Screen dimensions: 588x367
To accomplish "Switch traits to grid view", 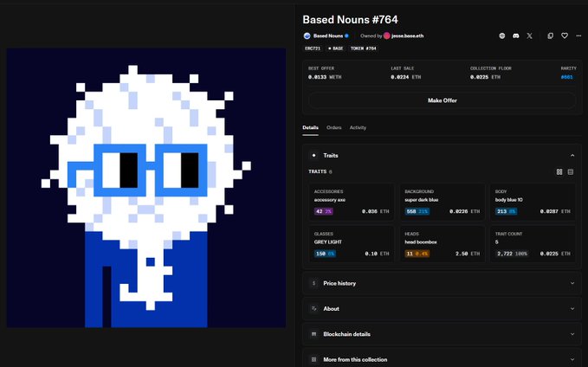I will click(x=559, y=171).
